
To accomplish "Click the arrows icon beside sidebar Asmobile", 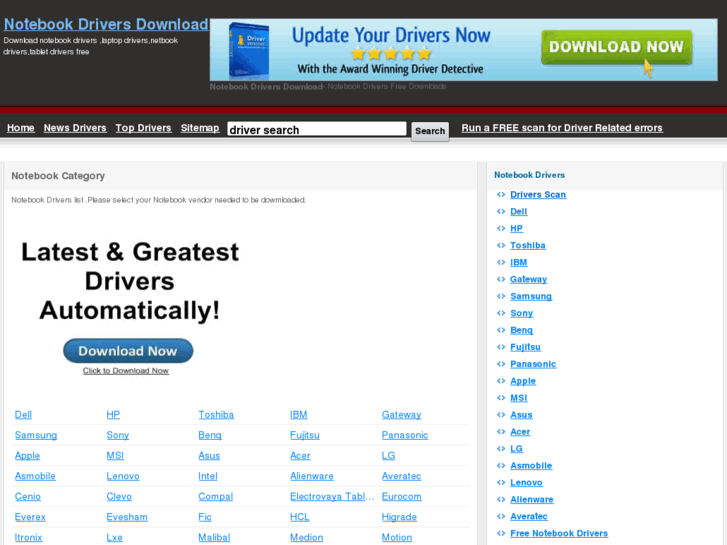I will [501, 466].
